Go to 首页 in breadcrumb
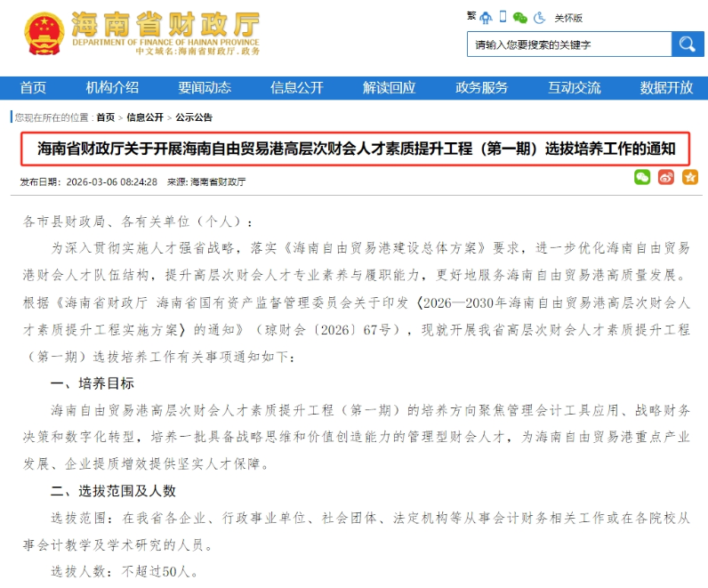This screenshot has height=588, width=708. (106, 117)
